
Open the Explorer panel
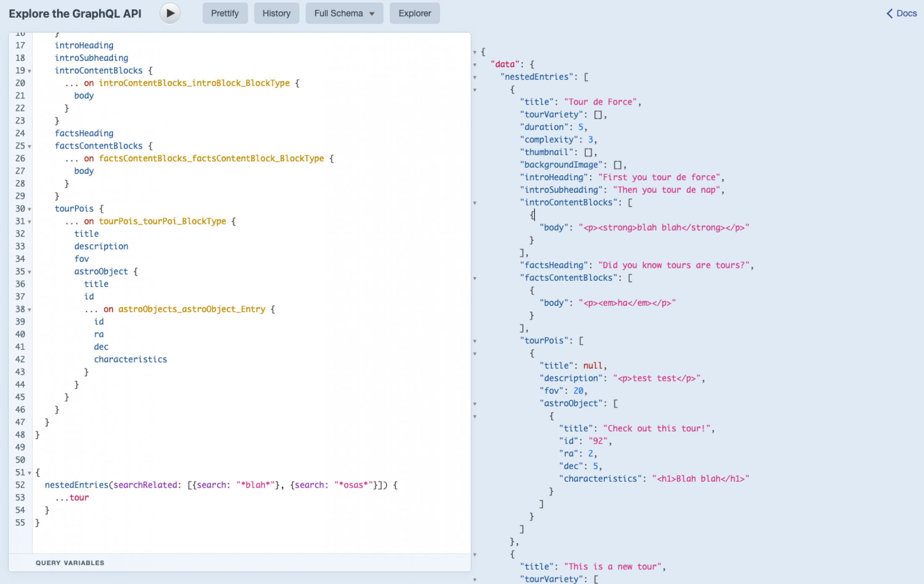tap(414, 13)
